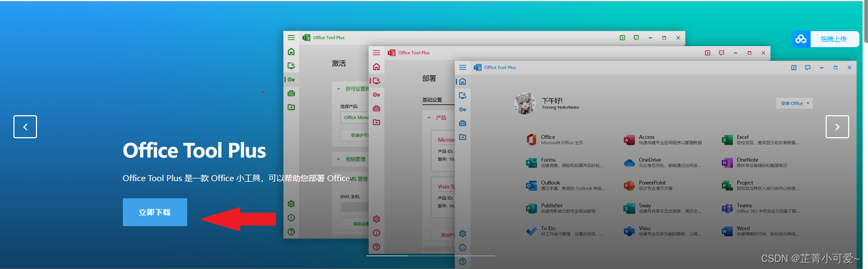Launch the Word app icon
This screenshot has height=269, width=868.
tap(727, 231)
